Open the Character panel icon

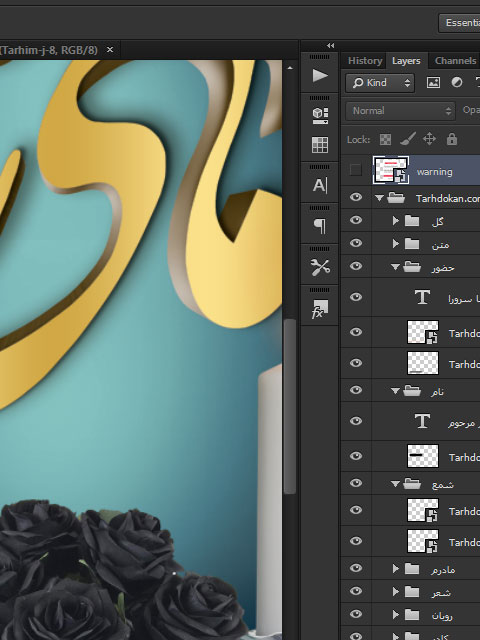[x=320, y=185]
